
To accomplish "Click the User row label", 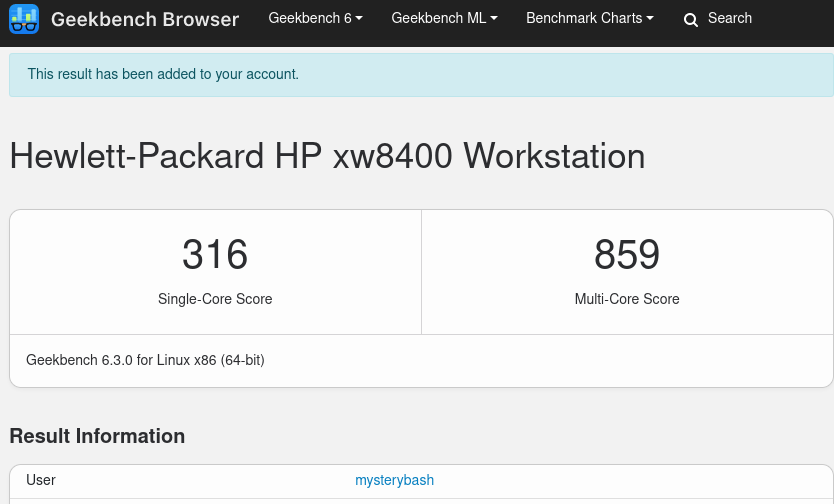I will 40,480.
